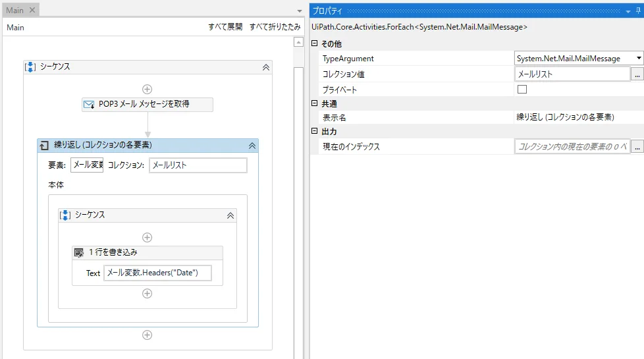
Task: Click the コレクション値 property field
Action: click(x=572, y=74)
